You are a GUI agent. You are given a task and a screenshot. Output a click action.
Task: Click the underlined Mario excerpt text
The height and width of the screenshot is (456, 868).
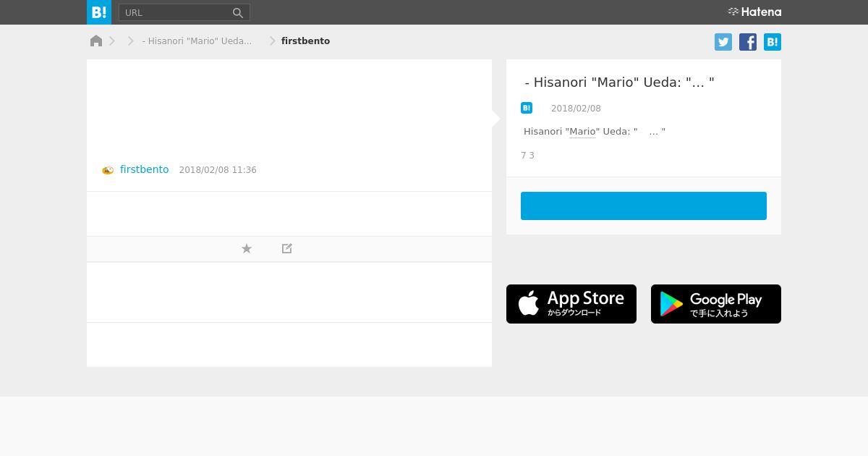(x=582, y=132)
